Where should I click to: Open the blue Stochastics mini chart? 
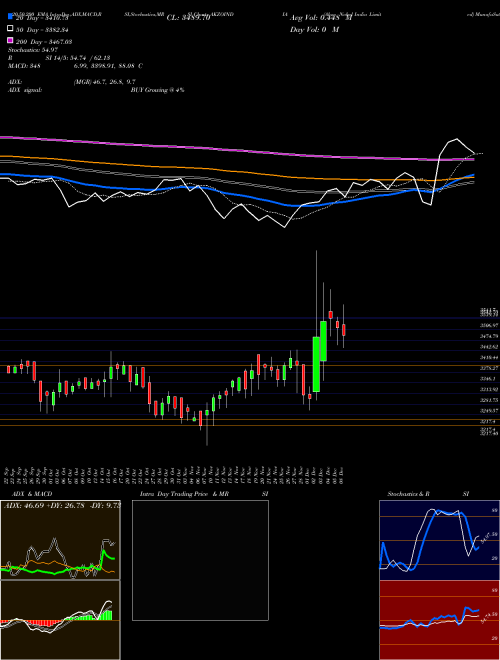pyautogui.click(x=439, y=540)
